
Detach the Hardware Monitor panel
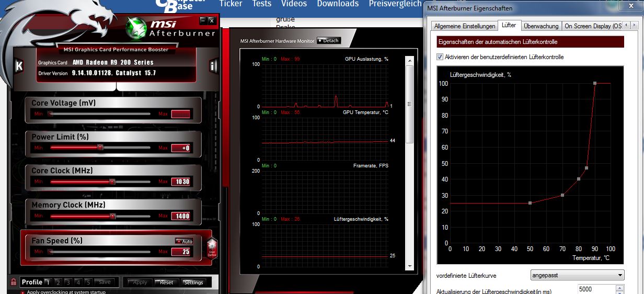[x=328, y=40]
